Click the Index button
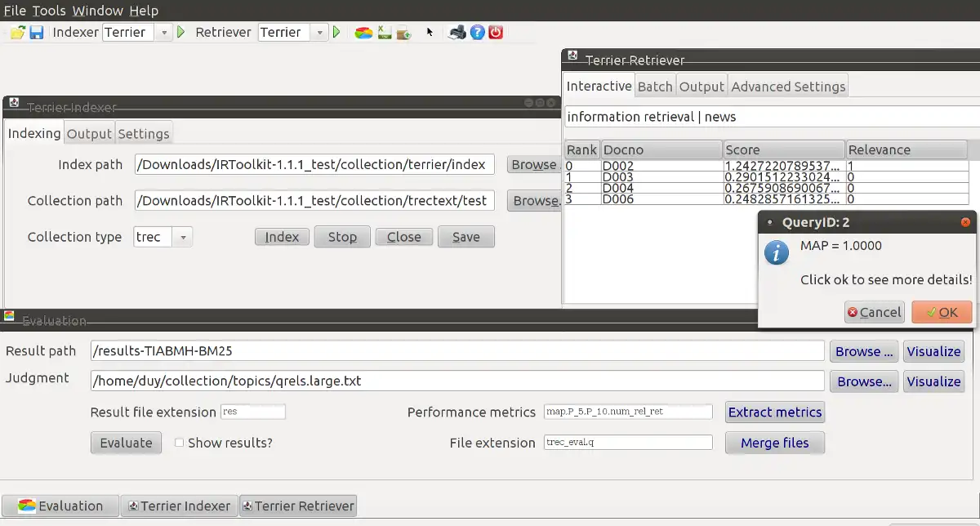This screenshot has width=980, height=526. (x=282, y=237)
